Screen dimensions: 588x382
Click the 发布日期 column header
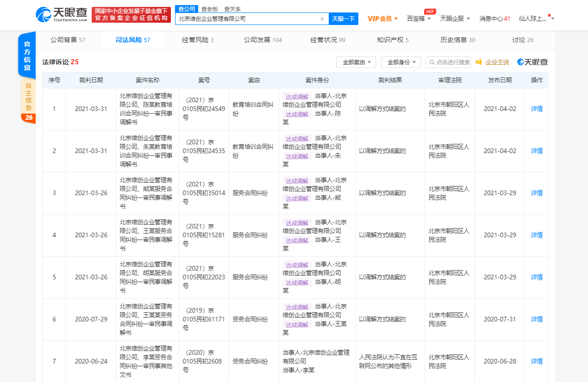tap(500, 80)
